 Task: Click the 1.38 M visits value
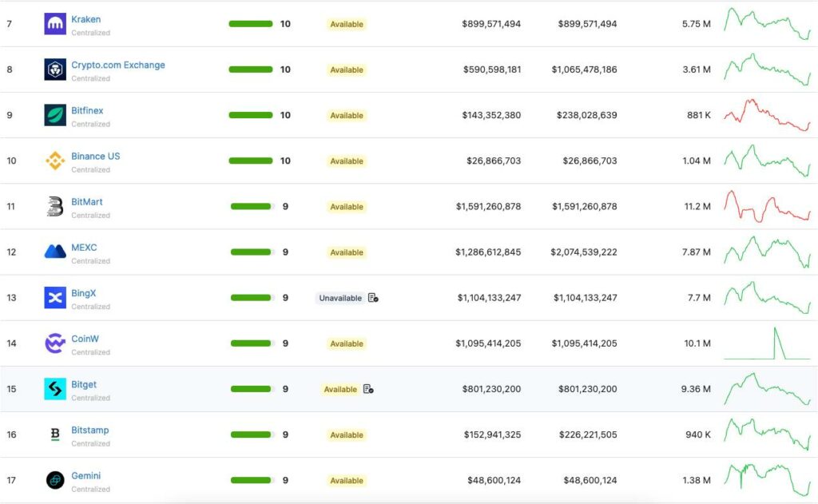click(697, 480)
